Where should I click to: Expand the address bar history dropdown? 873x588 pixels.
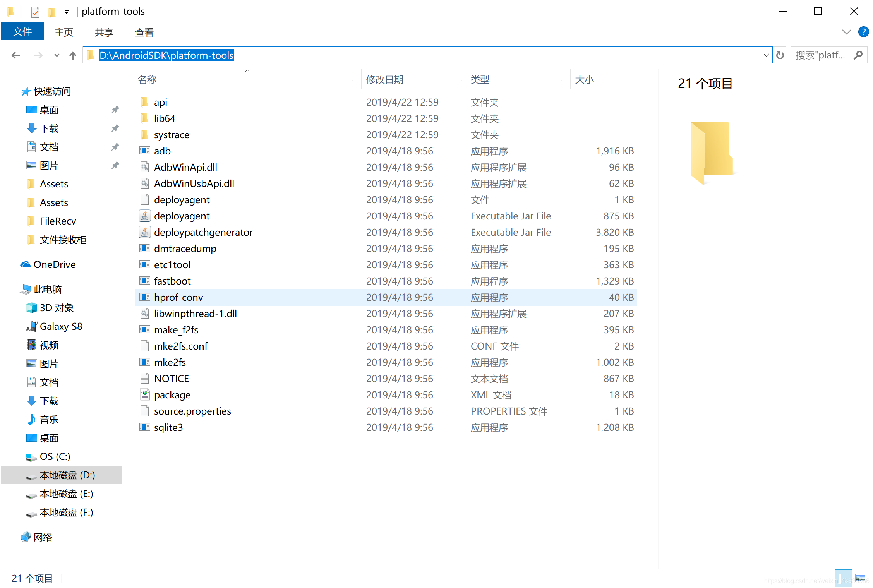(x=766, y=55)
